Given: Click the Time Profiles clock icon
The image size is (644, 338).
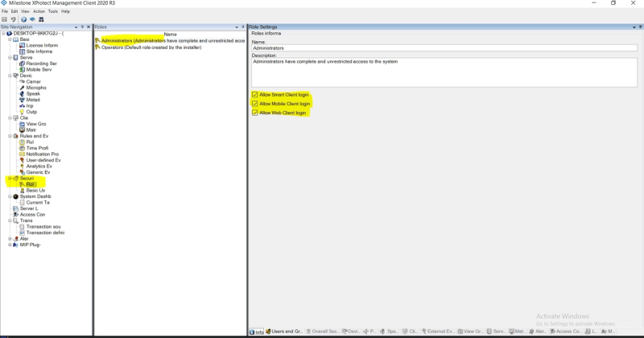Looking at the screenshot, I should 23,148.
